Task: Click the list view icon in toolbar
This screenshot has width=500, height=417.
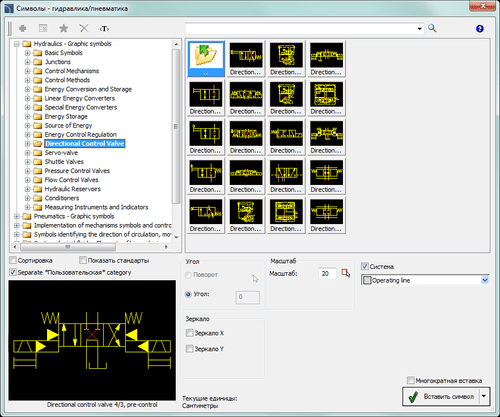Action: 43,28
